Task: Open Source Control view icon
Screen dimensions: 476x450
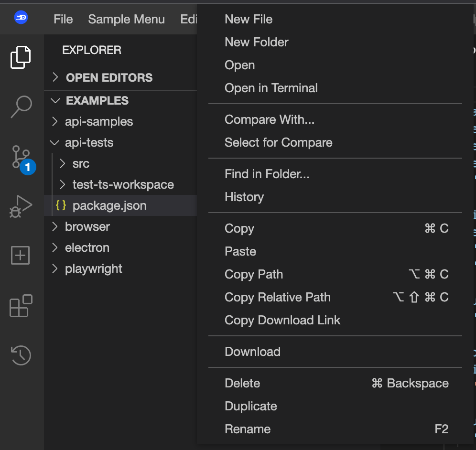Action: pos(21,157)
